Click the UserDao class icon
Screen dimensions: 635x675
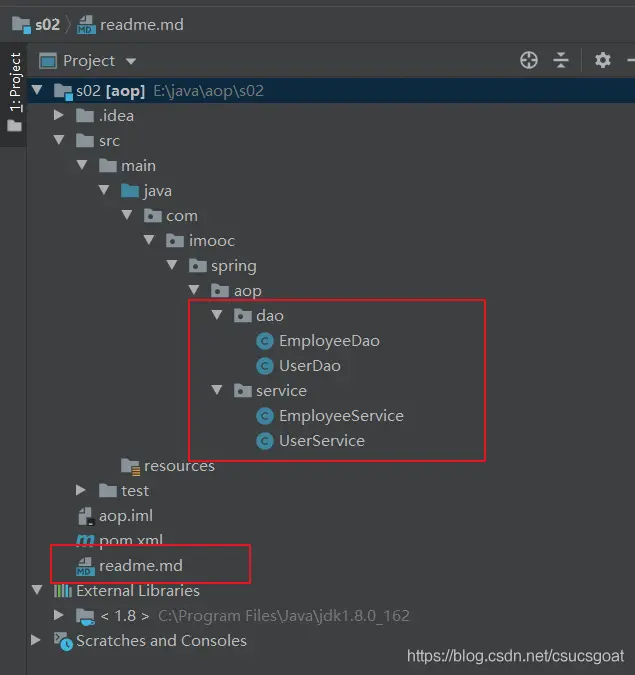265,366
